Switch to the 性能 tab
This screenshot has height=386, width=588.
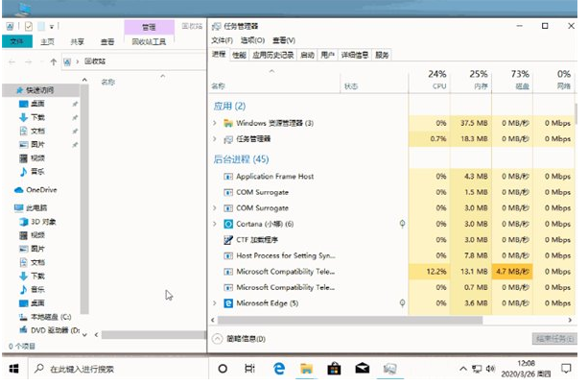(239, 55)
